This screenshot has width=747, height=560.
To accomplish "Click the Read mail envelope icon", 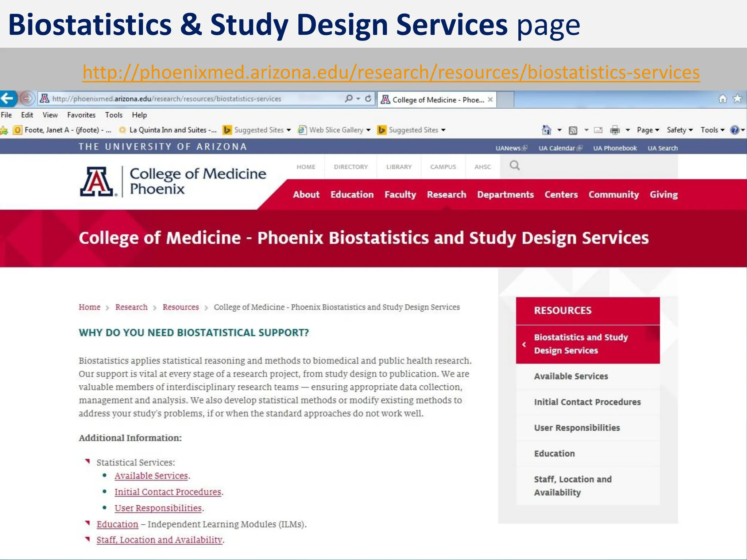I will coord(598,130).
